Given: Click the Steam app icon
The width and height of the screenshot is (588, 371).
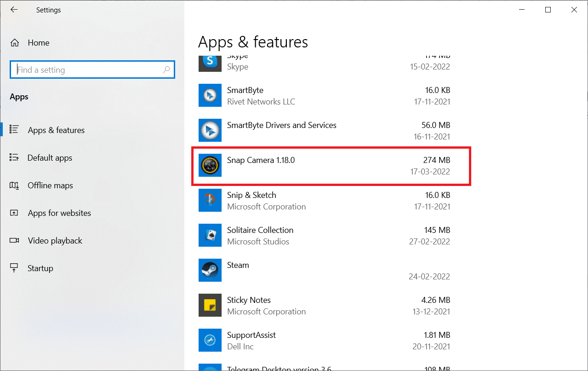Looking at the screenshot, I should [210, 271].
